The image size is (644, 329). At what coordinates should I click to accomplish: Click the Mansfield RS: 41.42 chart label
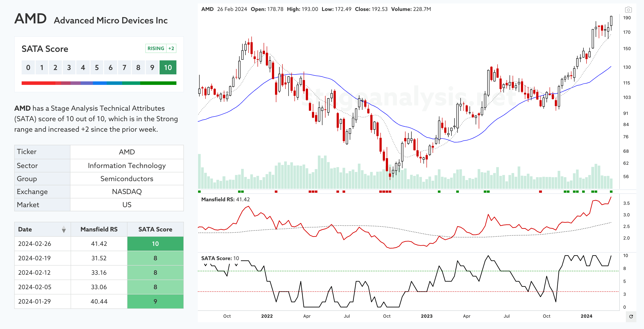tap(225, 199)
